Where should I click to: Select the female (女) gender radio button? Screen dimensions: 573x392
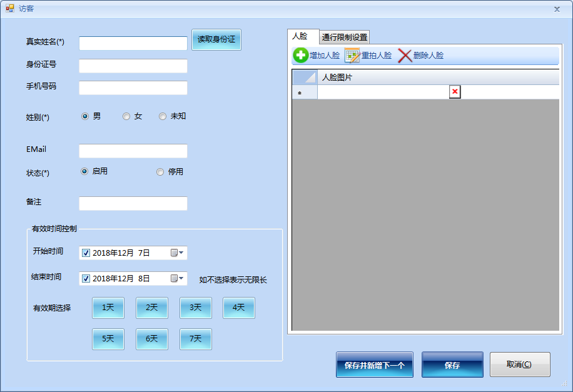(x=126, y=116)
